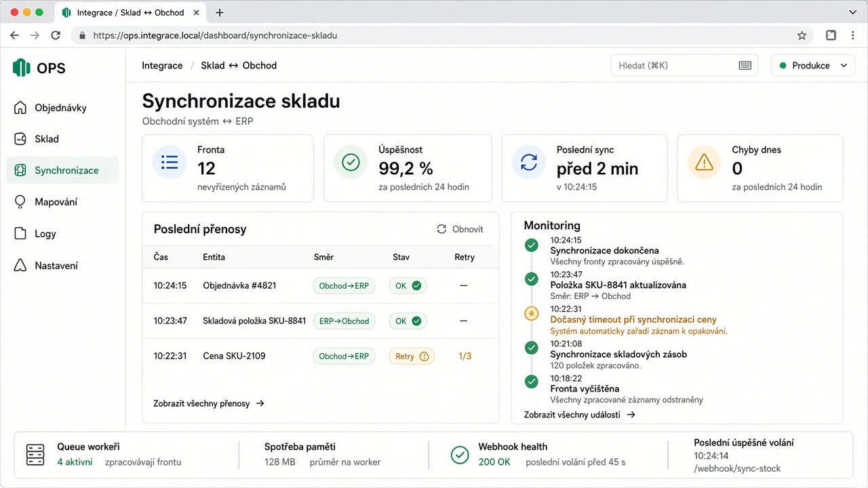Go to Sklad in the sidebar
Screen dimensions: 868x488
62,139
